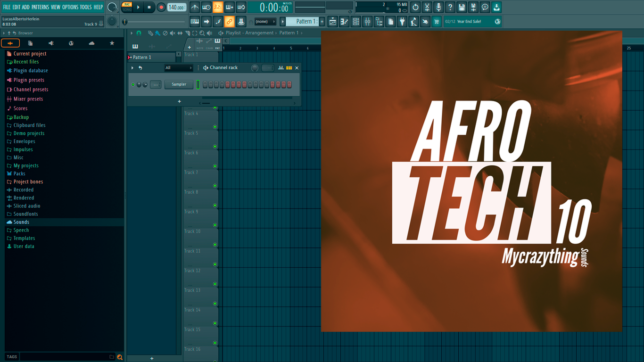Select the slice tool in playlist
Image resolution: width=644 pixels, height=362 pixels.
(x=187, y=33)
